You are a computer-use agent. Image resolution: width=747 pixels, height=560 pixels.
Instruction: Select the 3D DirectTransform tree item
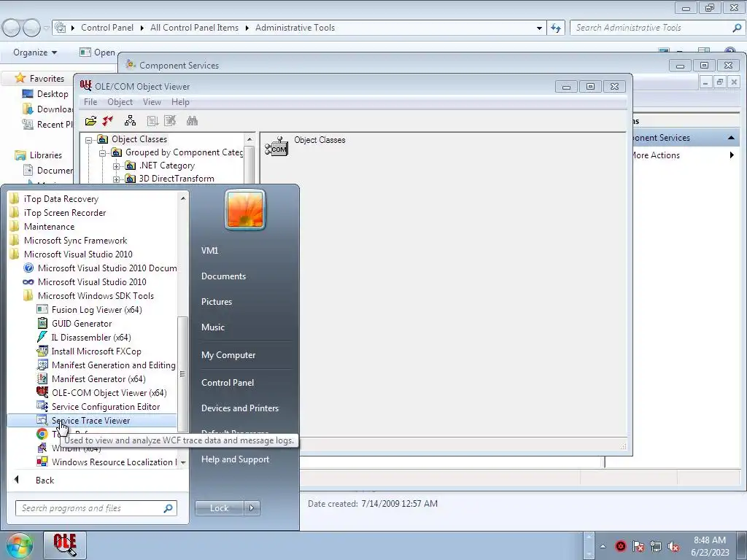coord(177,179)
